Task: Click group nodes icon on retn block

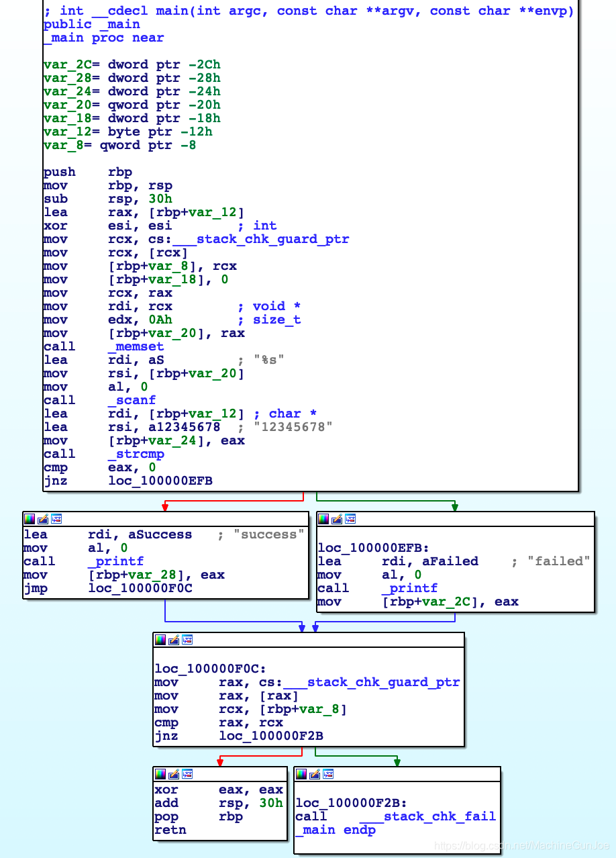Action: point(187,774)
